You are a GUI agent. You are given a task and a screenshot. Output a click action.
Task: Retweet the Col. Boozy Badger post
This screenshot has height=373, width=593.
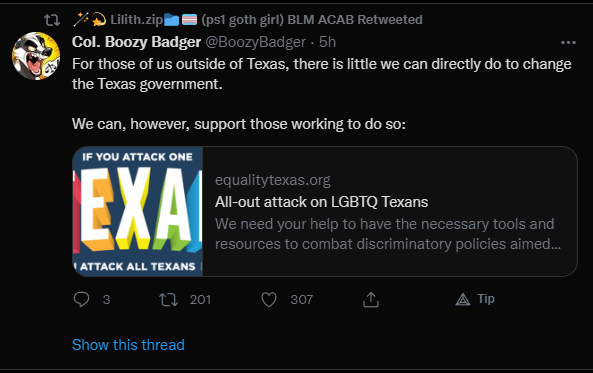point(168,300)
